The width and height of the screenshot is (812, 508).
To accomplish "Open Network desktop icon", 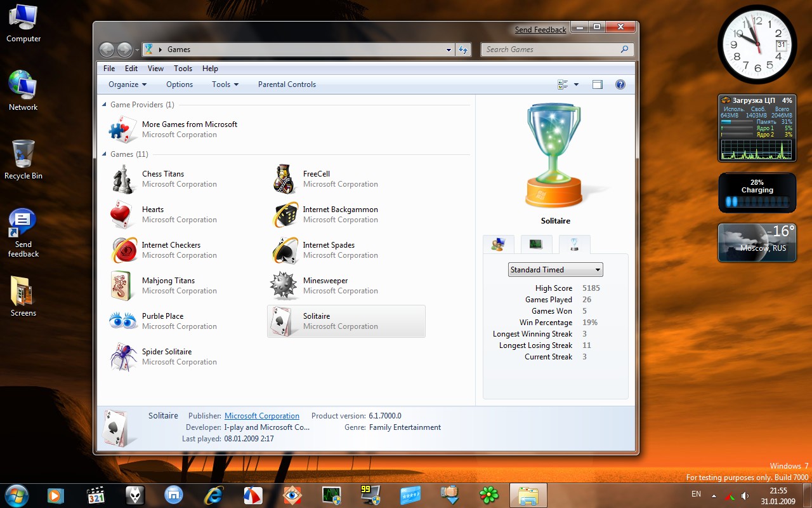I will coord(23,91).
